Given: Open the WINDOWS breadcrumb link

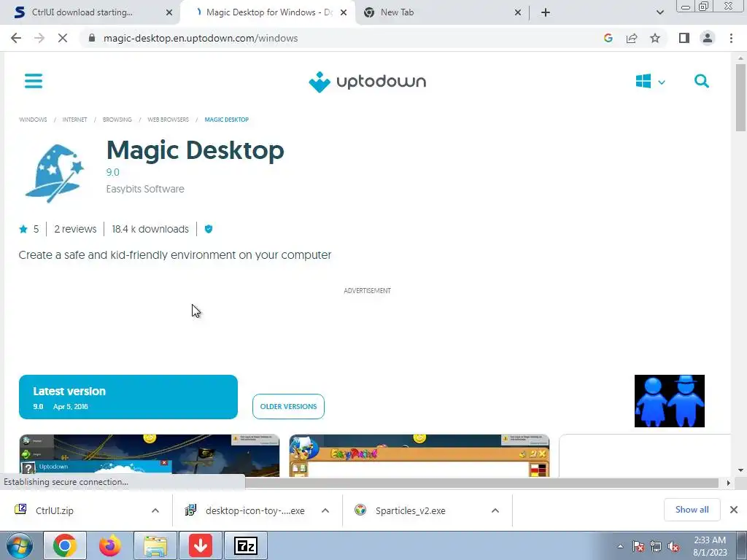Looking at the screenshot, I should tap(33, 120).
